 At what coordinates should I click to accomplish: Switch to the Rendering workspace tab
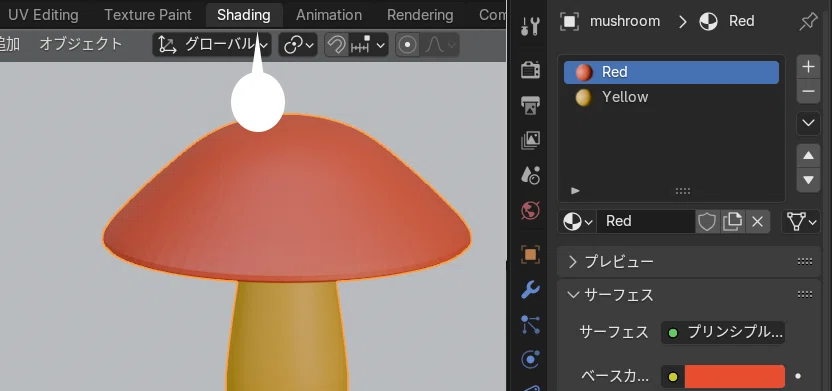(420, 15)
